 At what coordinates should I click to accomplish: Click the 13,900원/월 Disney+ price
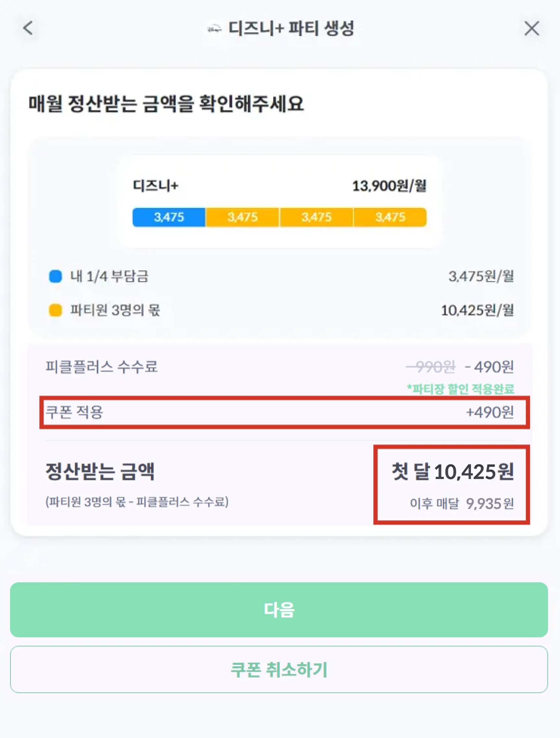tap(389, 186)
